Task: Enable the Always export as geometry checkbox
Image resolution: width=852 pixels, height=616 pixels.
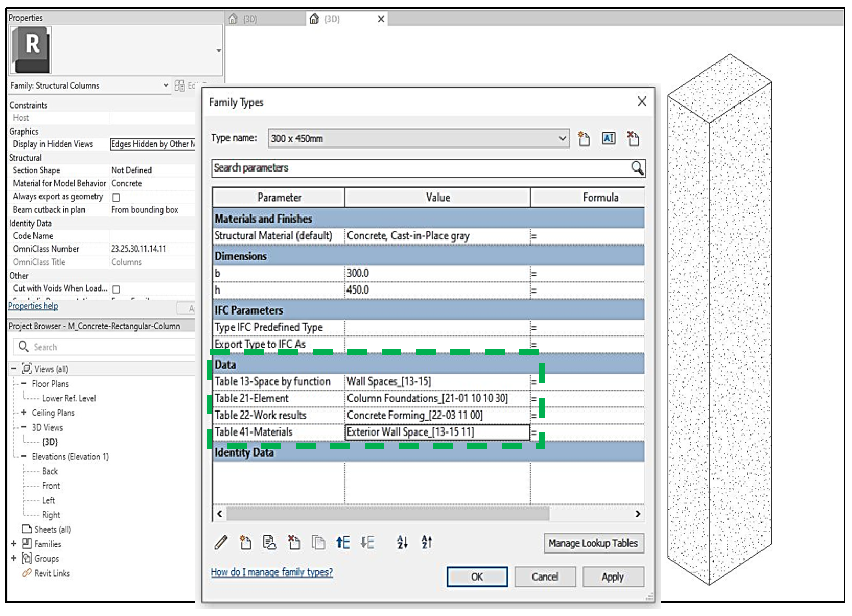Action: (116, 197)
